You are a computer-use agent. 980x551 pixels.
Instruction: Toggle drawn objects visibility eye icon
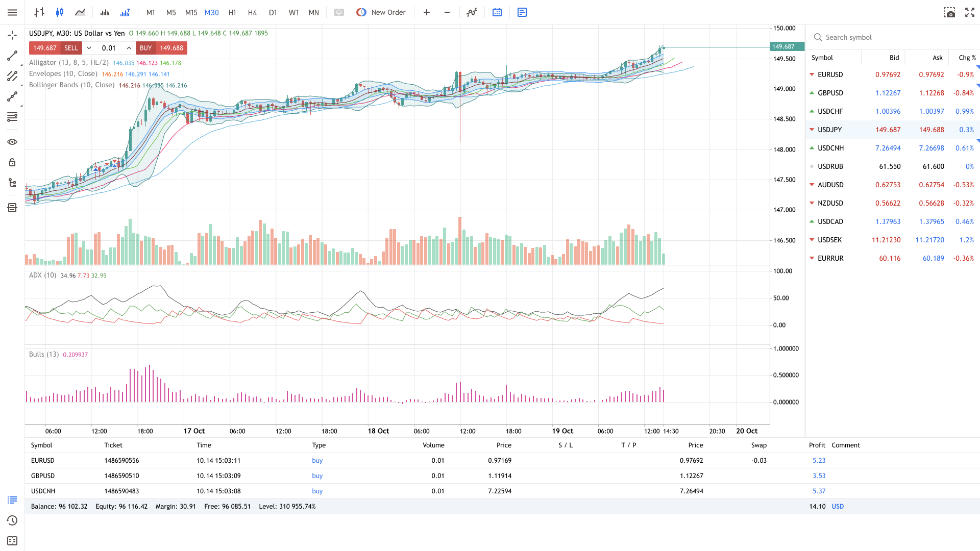(x=12, y=142)
